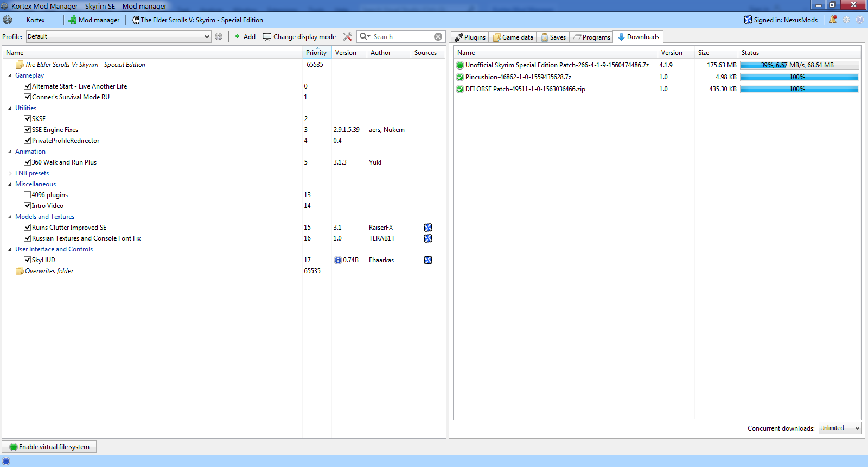Click the notifications bell icon
The width and height of the screenshot is (868, 467).
click(x=833, y=20)
